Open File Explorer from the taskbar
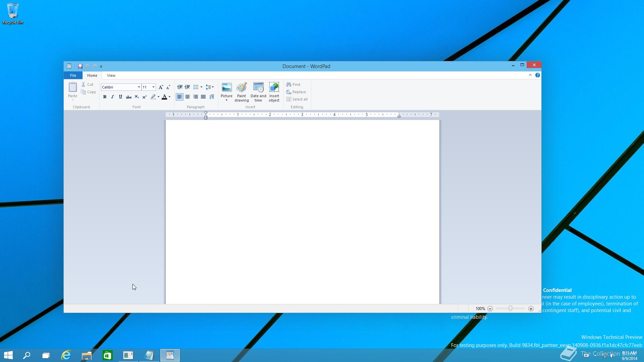 (87, 355)
